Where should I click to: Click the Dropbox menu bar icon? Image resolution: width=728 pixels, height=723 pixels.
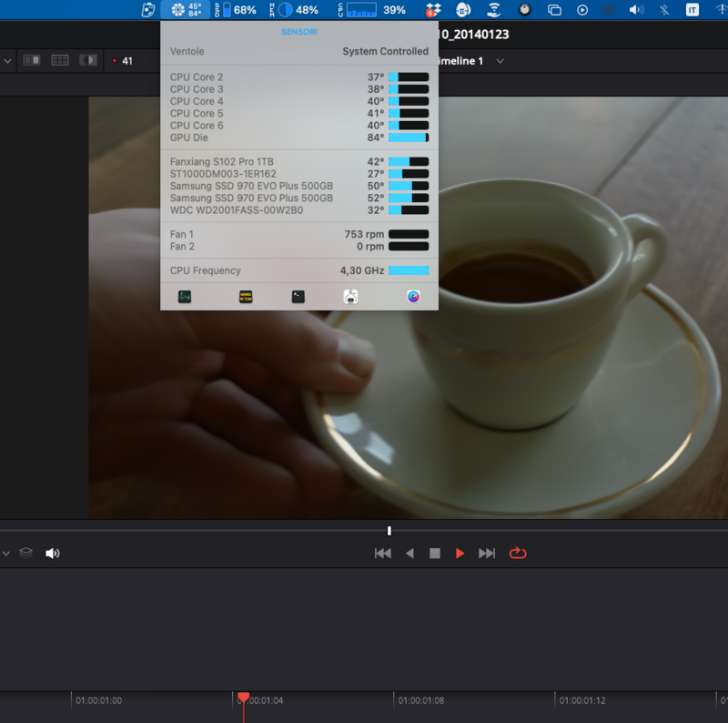tap(433, 10)
